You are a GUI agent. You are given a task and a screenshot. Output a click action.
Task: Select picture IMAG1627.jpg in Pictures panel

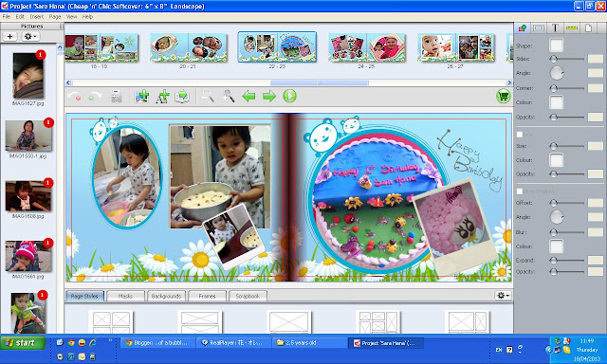[x=28, y=76]
